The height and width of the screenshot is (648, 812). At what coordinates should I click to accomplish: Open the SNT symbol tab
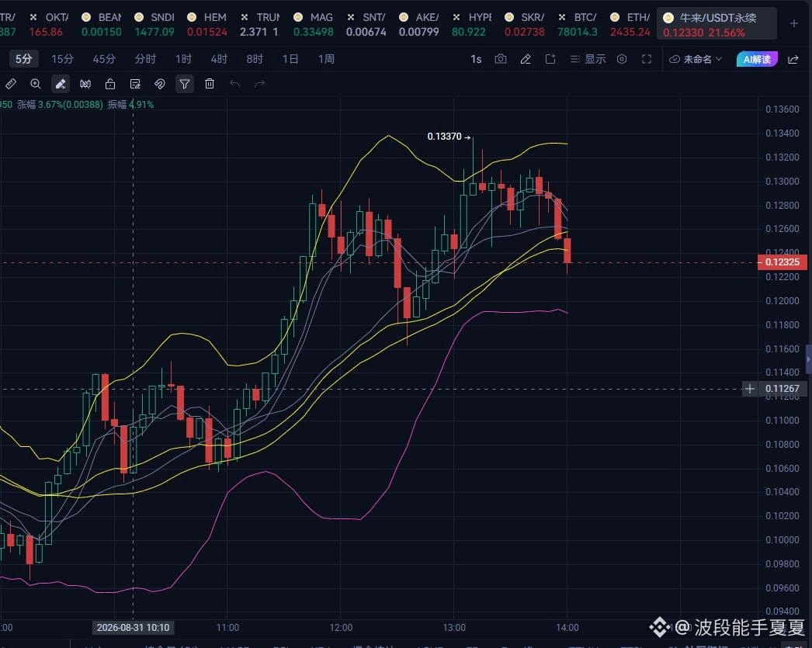366,24
